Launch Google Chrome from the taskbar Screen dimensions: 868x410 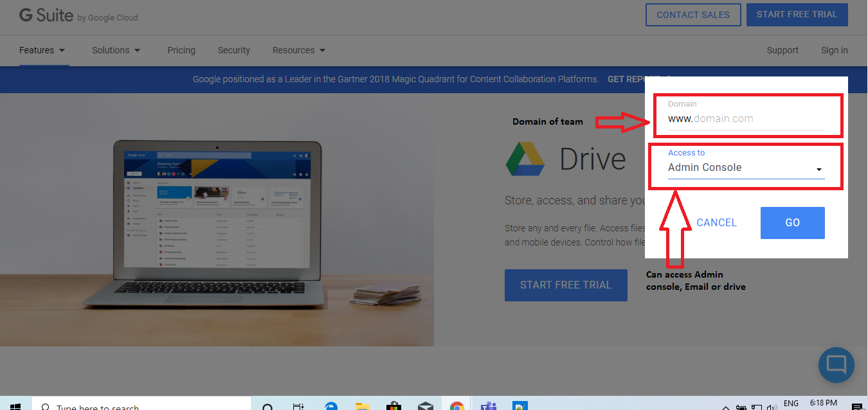tap(457, 406)
